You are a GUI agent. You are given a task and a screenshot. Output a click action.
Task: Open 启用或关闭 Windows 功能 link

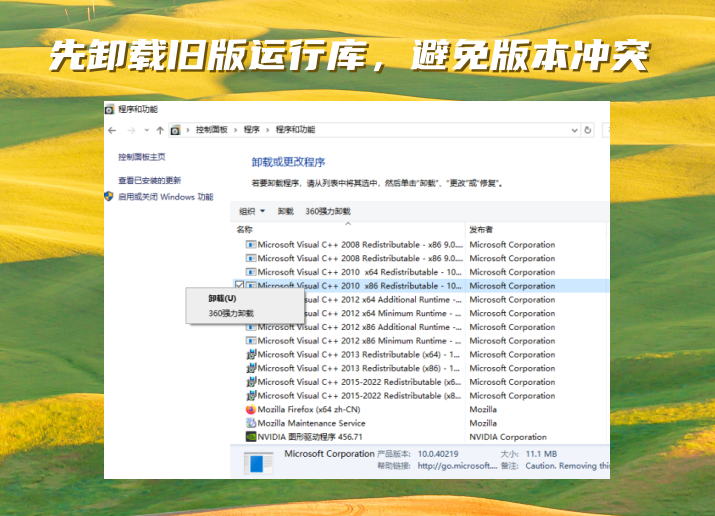point(166,197)
